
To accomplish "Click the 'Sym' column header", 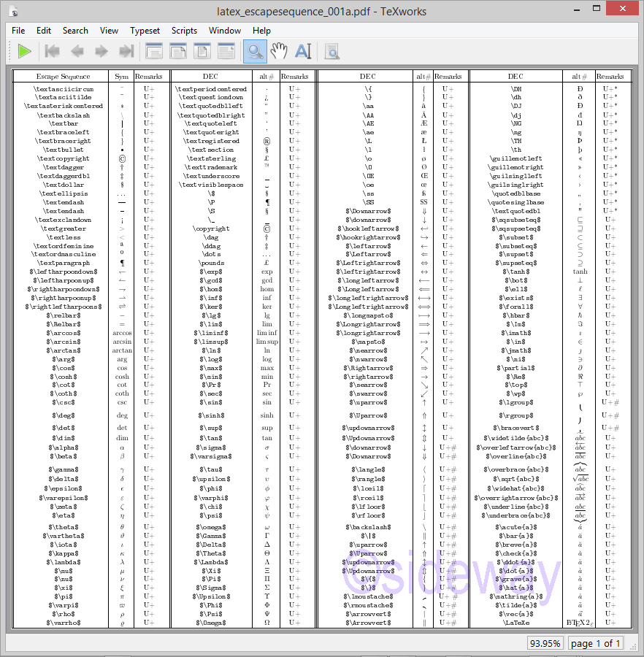I will point(121,76).
